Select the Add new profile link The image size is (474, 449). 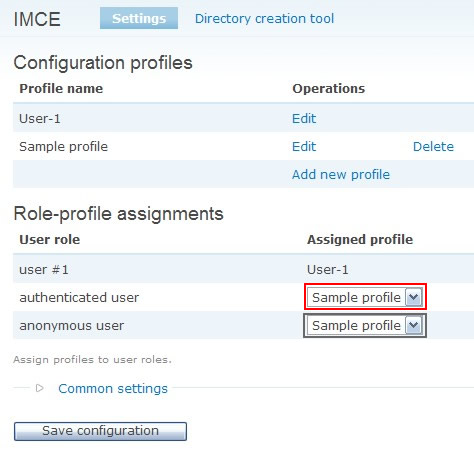coord(341,174)
